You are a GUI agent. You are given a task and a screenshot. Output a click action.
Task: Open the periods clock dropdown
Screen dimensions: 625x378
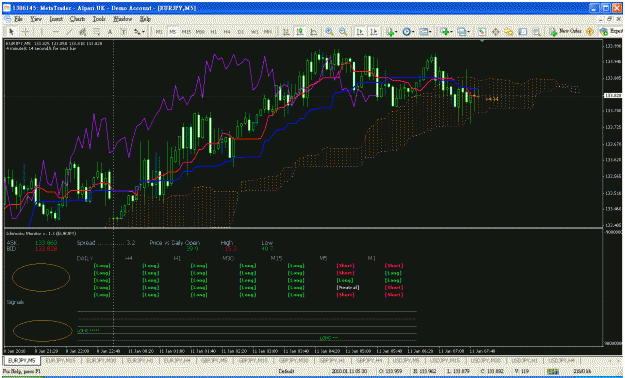(408, 32)
